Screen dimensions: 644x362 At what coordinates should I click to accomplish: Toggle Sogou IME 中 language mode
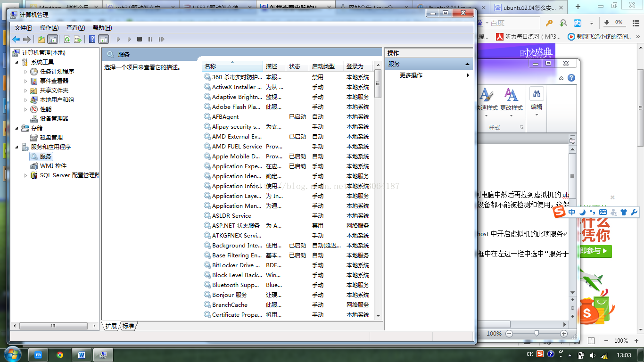pyautogui.click(x=572, y=212)
